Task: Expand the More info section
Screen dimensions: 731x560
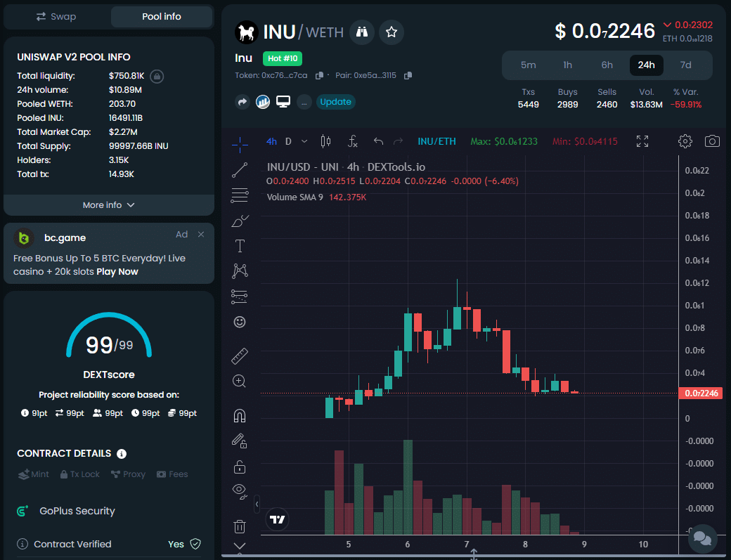Action: click(x=109, y=205)
